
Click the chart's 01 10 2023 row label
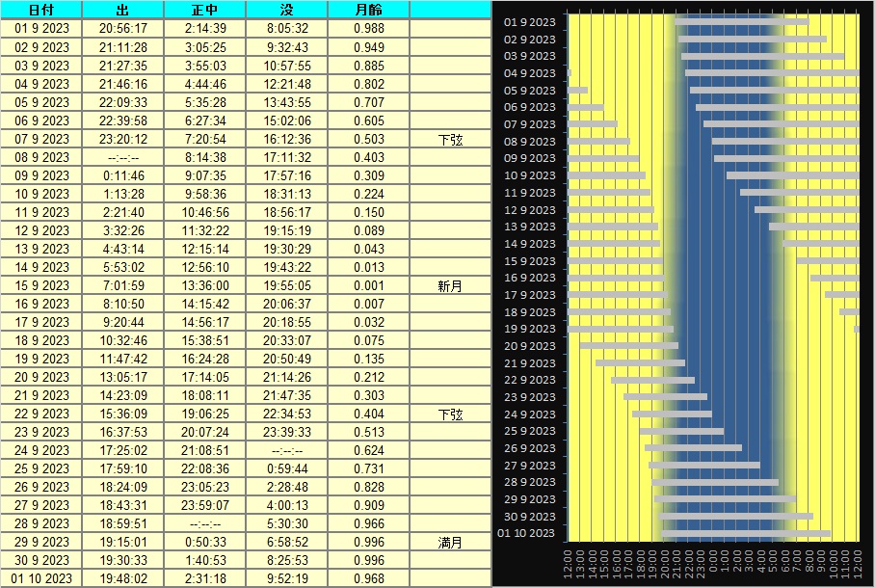527,534
